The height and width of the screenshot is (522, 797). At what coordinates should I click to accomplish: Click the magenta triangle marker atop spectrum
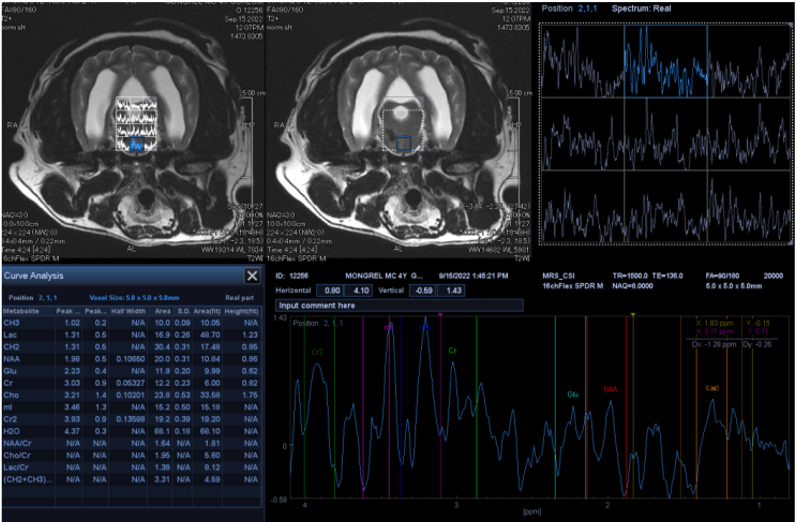pyautogui.click(x=440, y=315)
